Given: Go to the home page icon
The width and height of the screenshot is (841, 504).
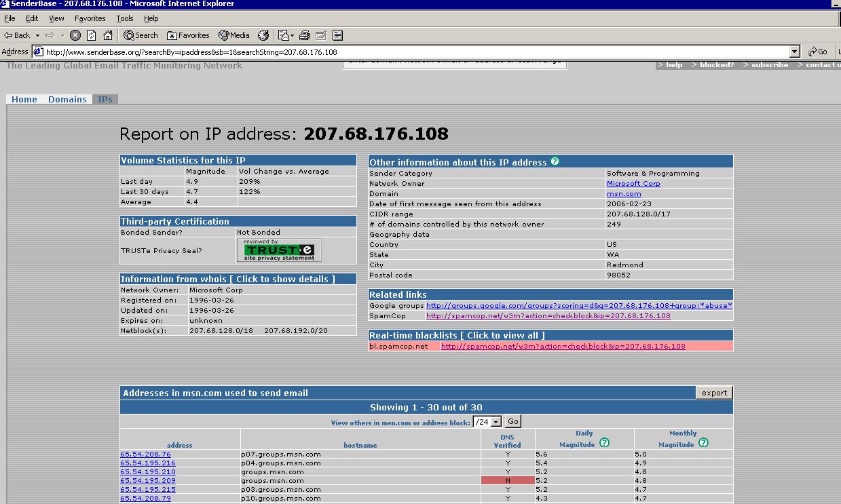Looking at the screenshot, I should [108, 35].
